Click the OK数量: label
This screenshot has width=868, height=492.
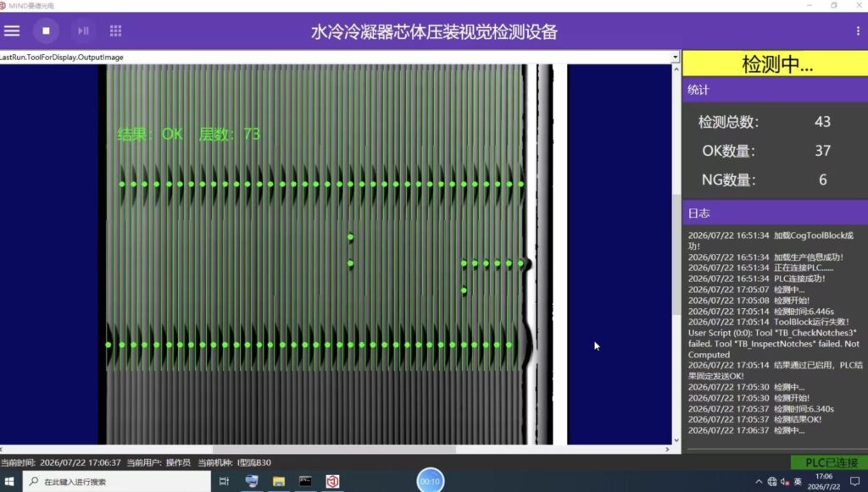pos(728,151)
